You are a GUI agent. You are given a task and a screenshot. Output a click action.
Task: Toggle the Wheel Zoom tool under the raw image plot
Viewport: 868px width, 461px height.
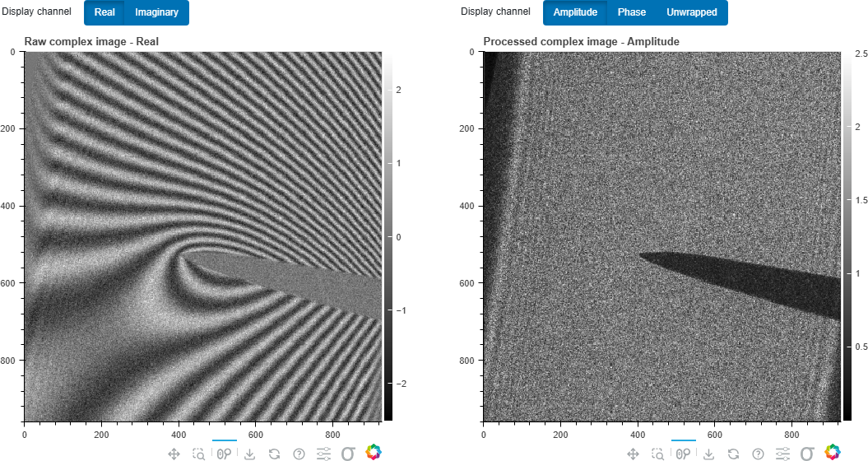224,454
